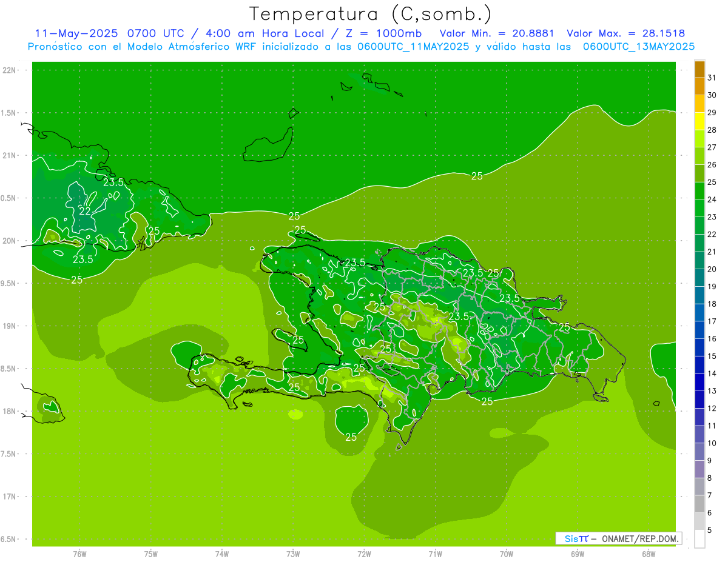
Task: Select the legend swatch between 9 and 10
Action: point(699,452)
